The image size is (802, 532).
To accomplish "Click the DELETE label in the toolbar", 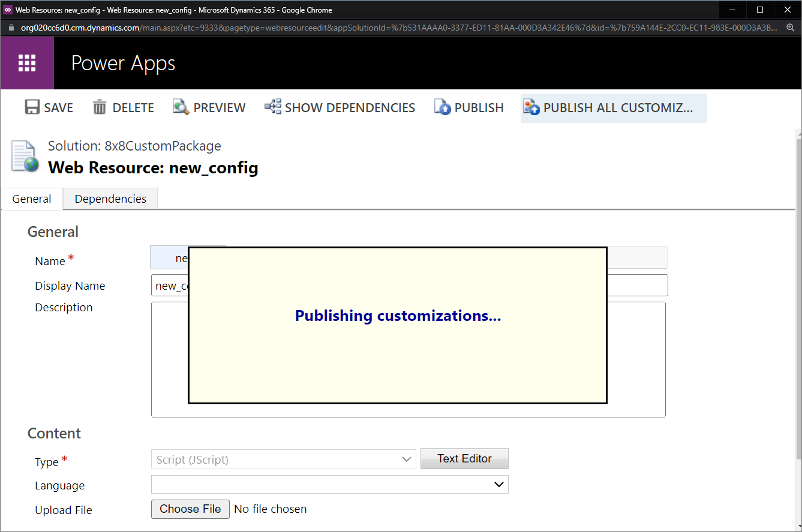I will (x=133, y=108).
